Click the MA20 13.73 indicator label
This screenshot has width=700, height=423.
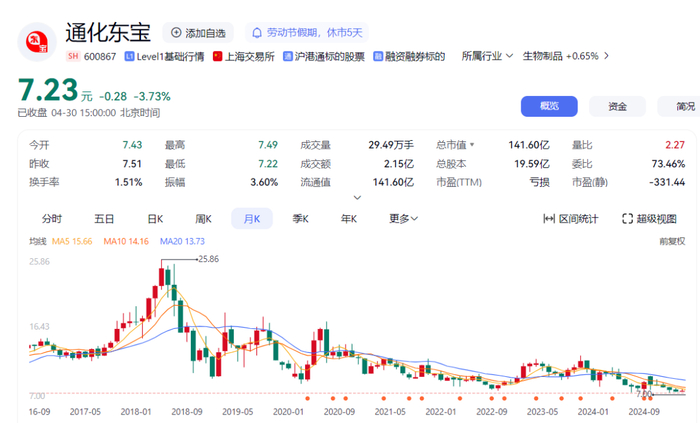click(182, 241)
